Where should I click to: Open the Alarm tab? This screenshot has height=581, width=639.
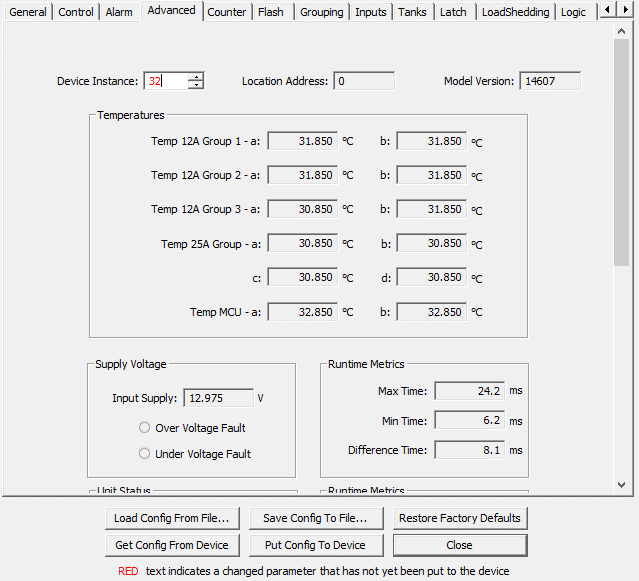[x=119, y=12]
